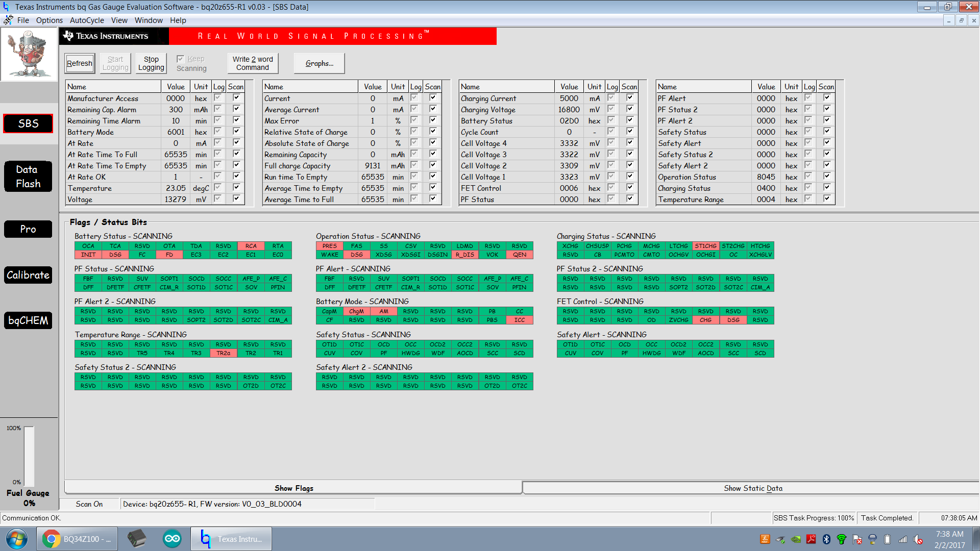The image size is (980, 551).
Task: Toggle Scan checkbox for PF Alert
Action: coord(827,97)
